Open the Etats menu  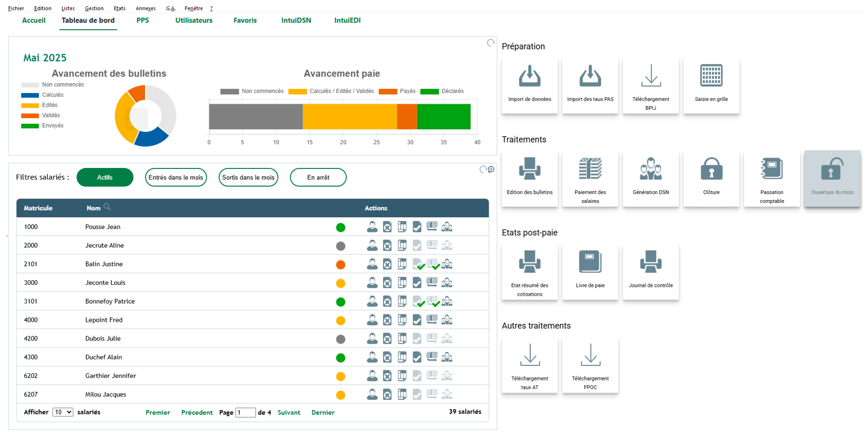120,8
